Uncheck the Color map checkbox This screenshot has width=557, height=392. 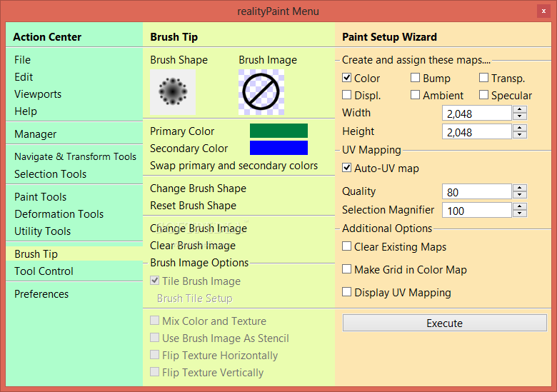point(347,77)
